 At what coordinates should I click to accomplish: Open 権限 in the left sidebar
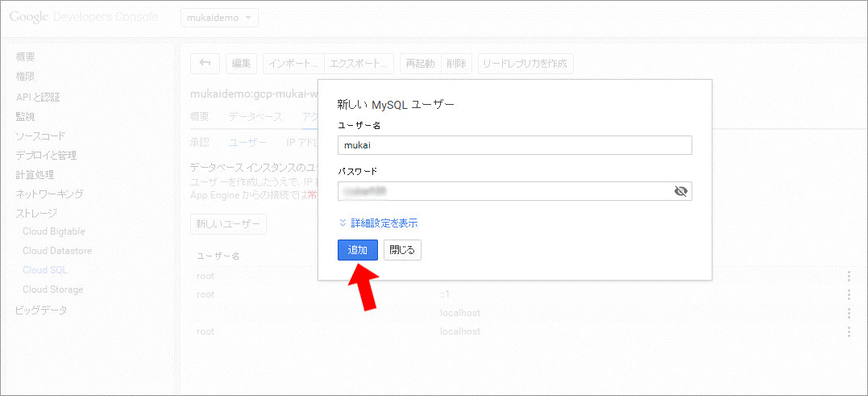pos(26,77)
